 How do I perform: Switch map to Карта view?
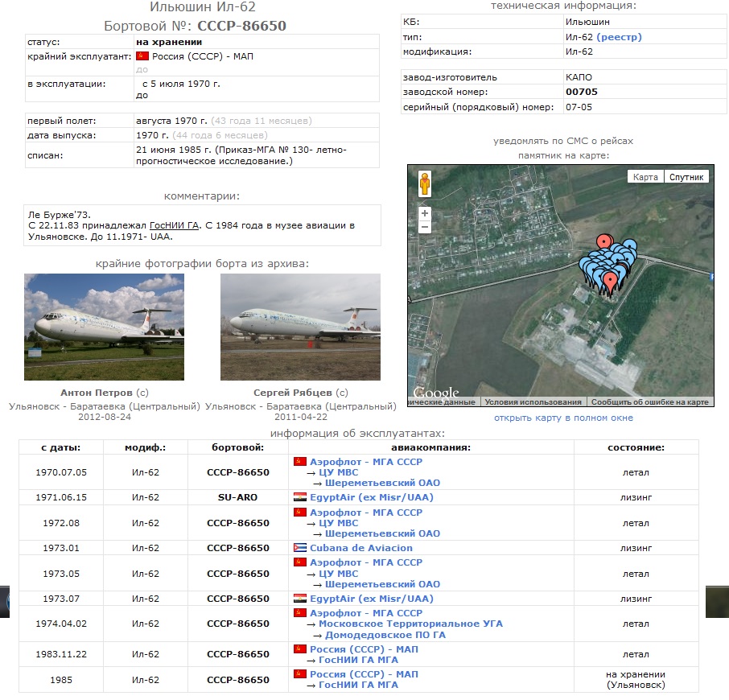pos(645,177)
